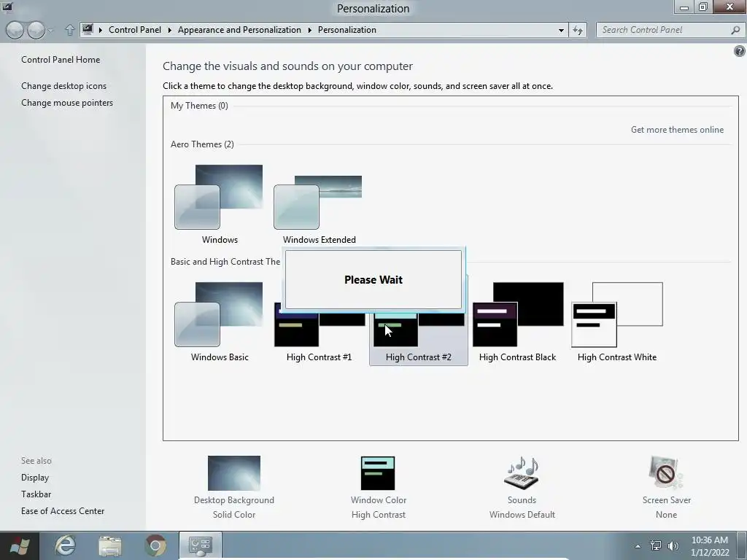
Task: Launch Google Chrome from the taskbar
Action: coord(155,545)
